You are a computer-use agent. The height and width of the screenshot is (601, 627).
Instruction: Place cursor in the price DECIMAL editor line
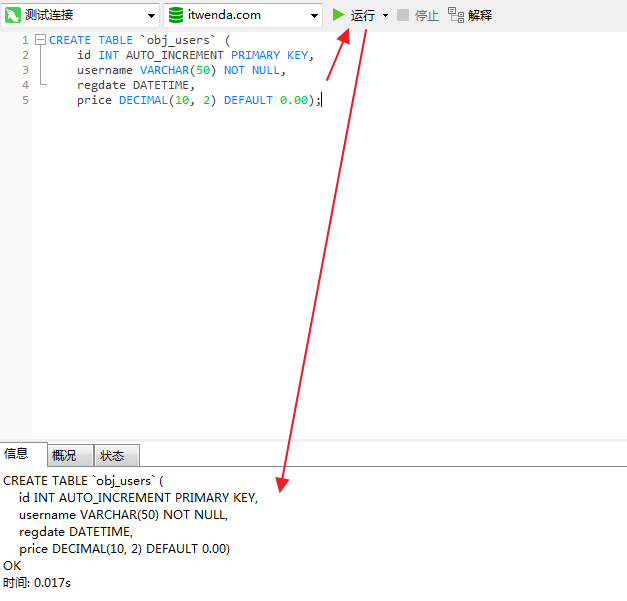coord(198,101)
